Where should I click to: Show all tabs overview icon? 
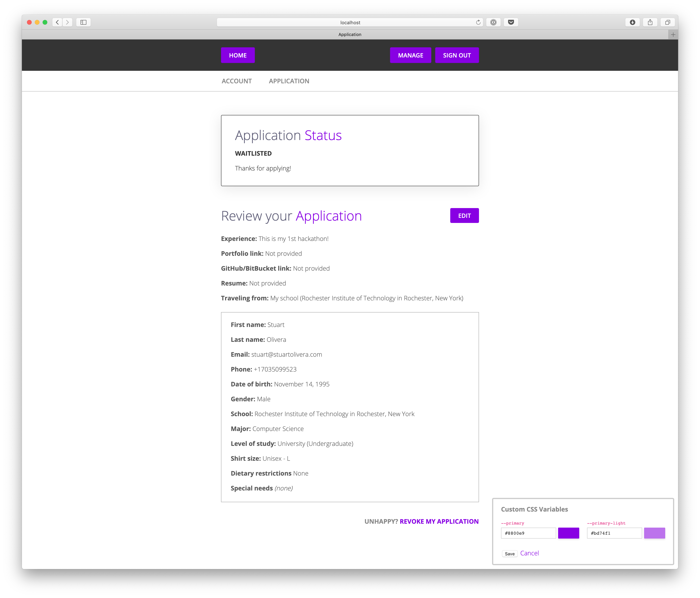[668, 22]
